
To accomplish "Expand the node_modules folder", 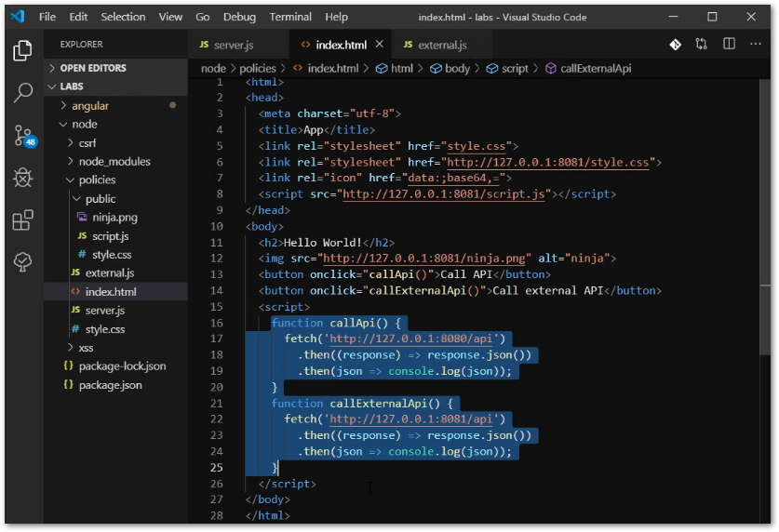I will [x=115, y=161].
